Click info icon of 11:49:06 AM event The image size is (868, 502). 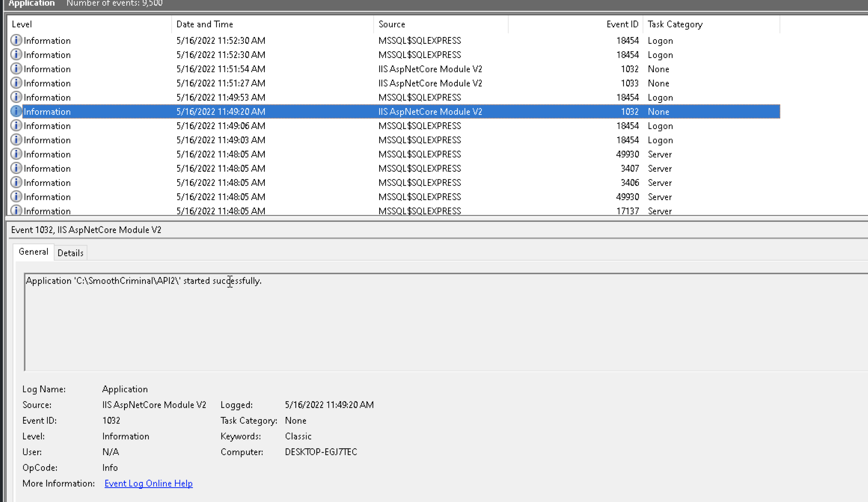tap(16, 126)
